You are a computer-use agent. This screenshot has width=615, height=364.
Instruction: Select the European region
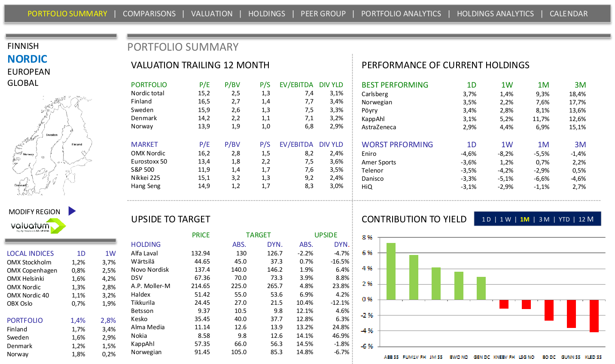(x=29, y=72)
